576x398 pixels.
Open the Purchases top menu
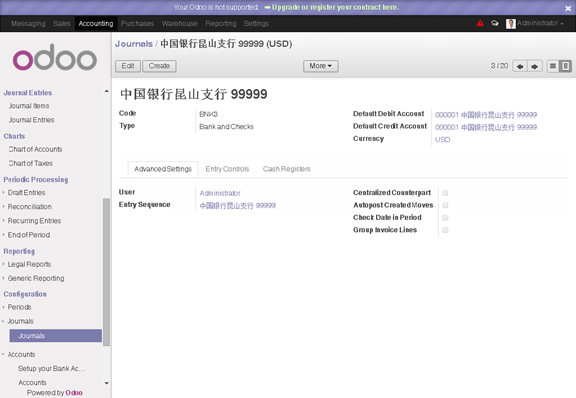point(137,24)
